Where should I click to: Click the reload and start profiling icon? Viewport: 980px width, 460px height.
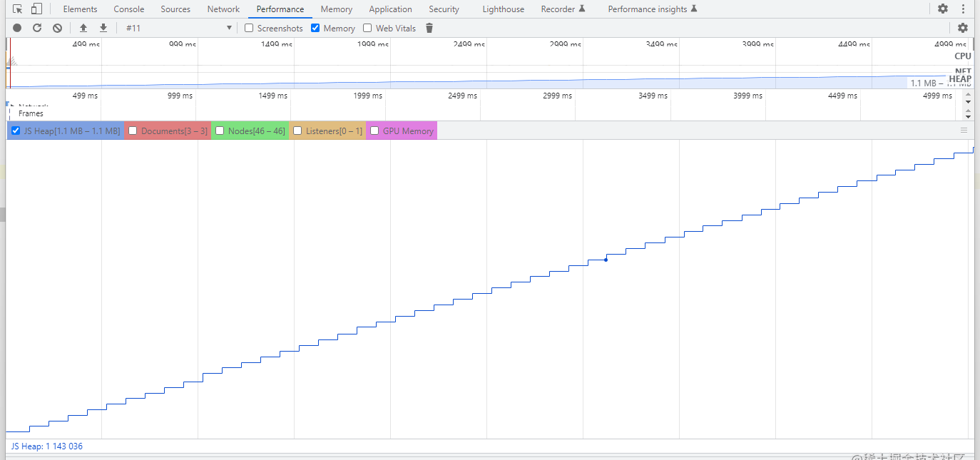pos(37,28)
